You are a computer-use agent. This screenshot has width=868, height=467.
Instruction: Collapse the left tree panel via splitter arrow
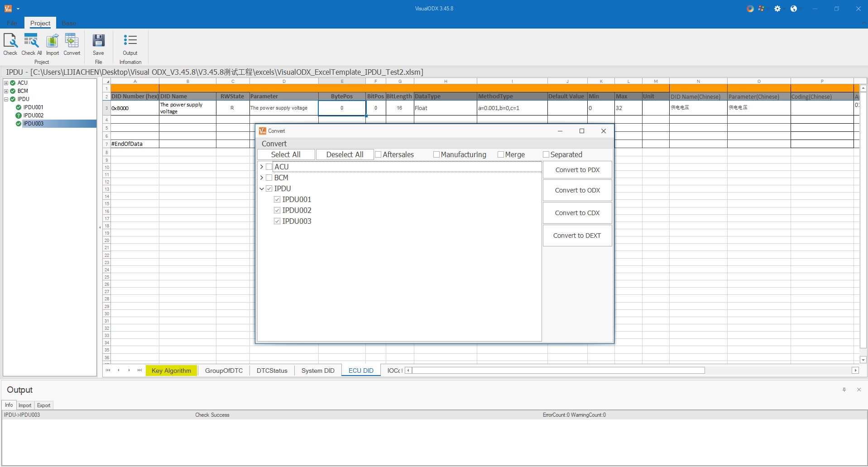100,227
